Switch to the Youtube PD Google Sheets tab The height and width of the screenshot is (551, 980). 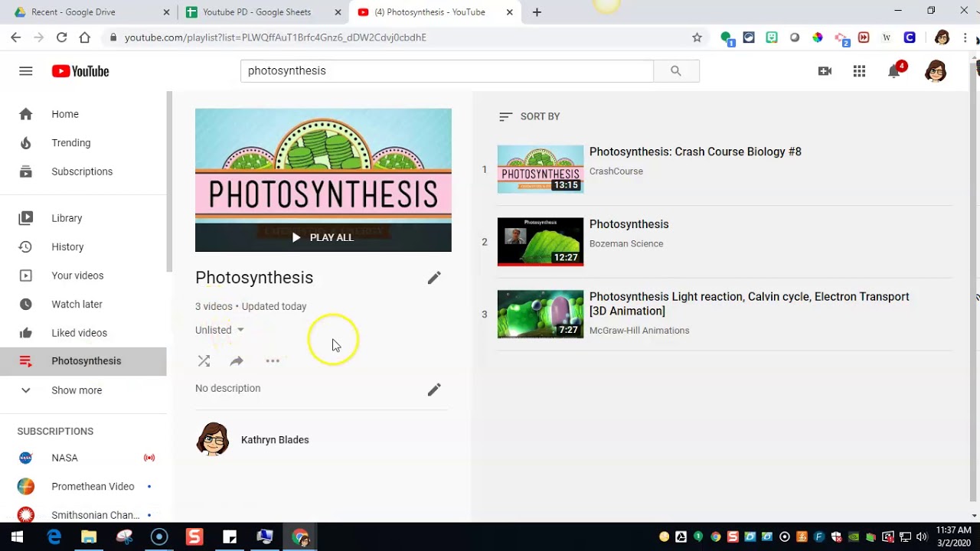coord(263,12)
